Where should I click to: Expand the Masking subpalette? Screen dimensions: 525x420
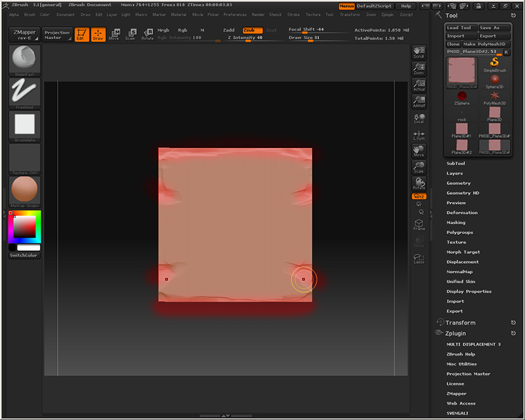pyautogui.click(x=455, y=222)
